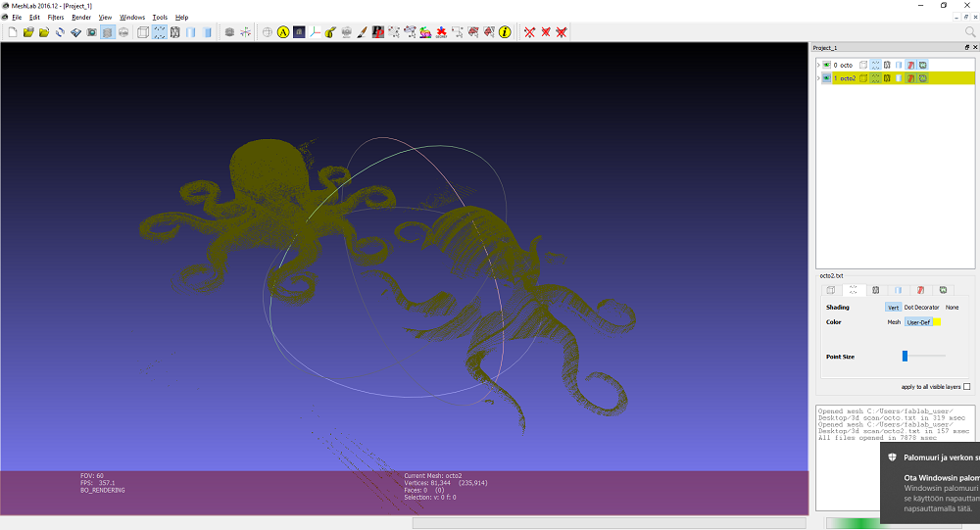Select colorful quality mapper tool
This screenshot has width=980, height=530.
point(425,32)
